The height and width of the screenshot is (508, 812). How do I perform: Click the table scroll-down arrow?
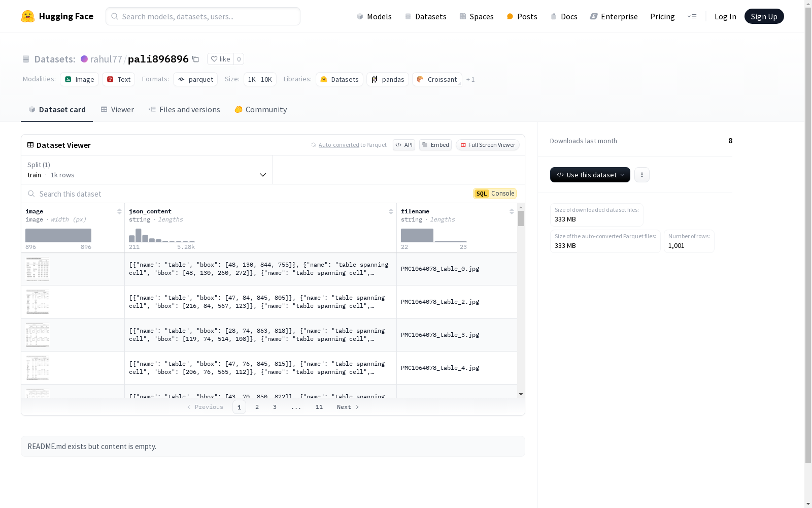tap(521, 394)
